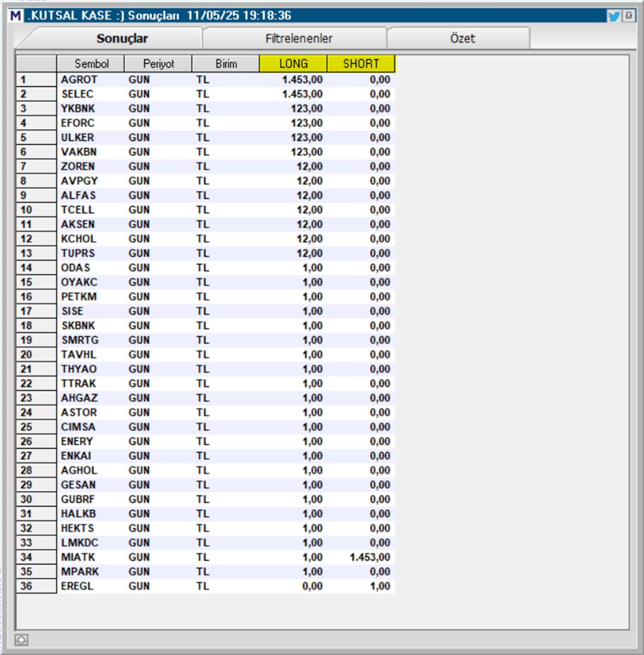Select the ULKER symbol cell

(x=91, y=138)
